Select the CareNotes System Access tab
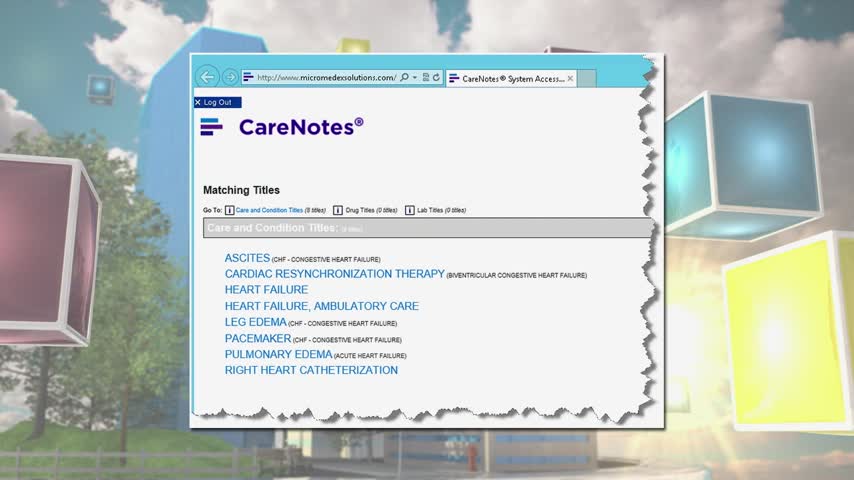854x480 pixels. pyautogui.click(x=511, y=78)
